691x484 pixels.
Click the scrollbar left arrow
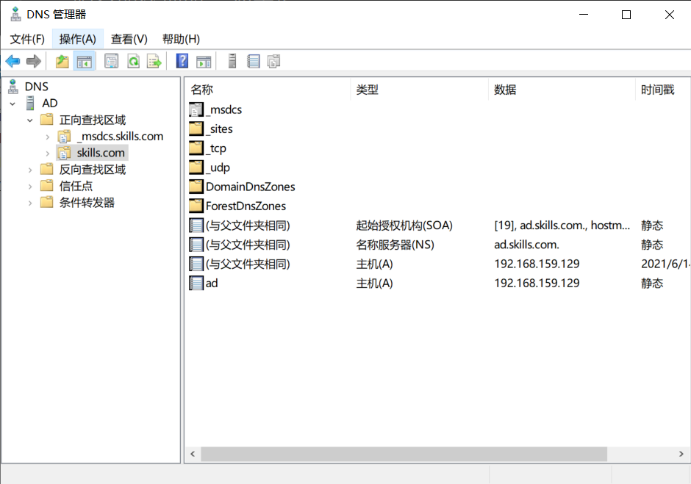pyautogui.click(x=193, y=454)
